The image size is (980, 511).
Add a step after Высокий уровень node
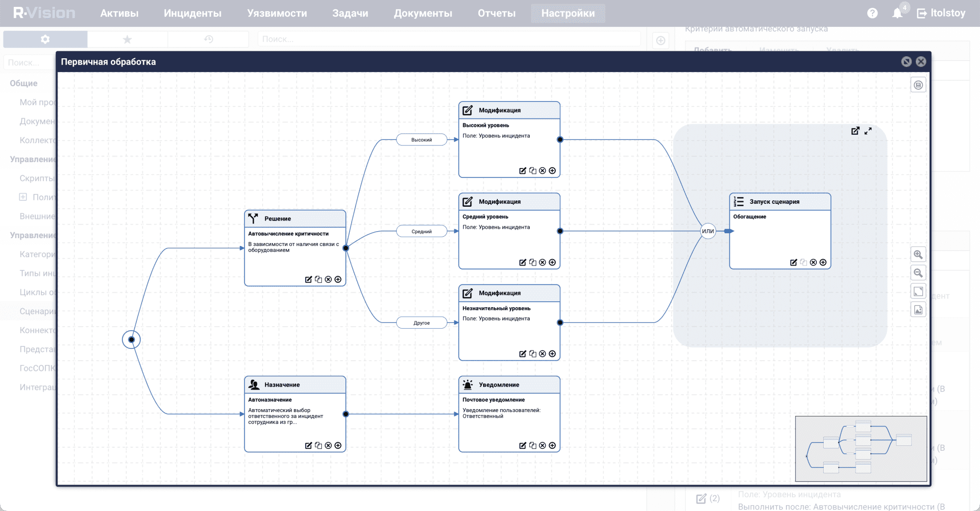[x=552, y=170]
